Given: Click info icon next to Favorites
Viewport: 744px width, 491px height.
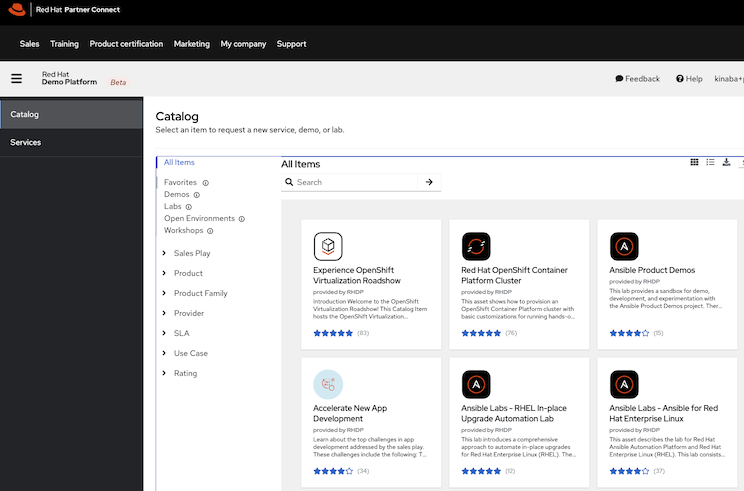Looking at the screenshot, I should pos(205,183).
